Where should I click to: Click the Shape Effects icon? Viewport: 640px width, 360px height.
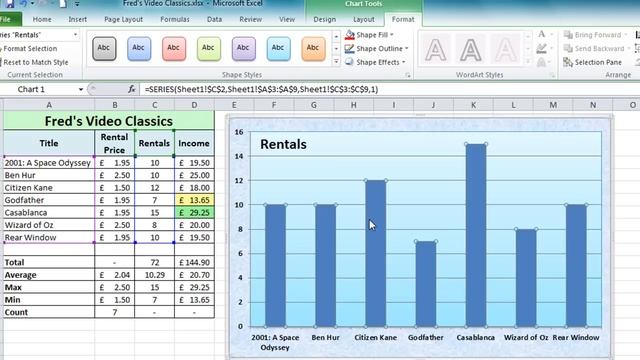tap(349, 62)
